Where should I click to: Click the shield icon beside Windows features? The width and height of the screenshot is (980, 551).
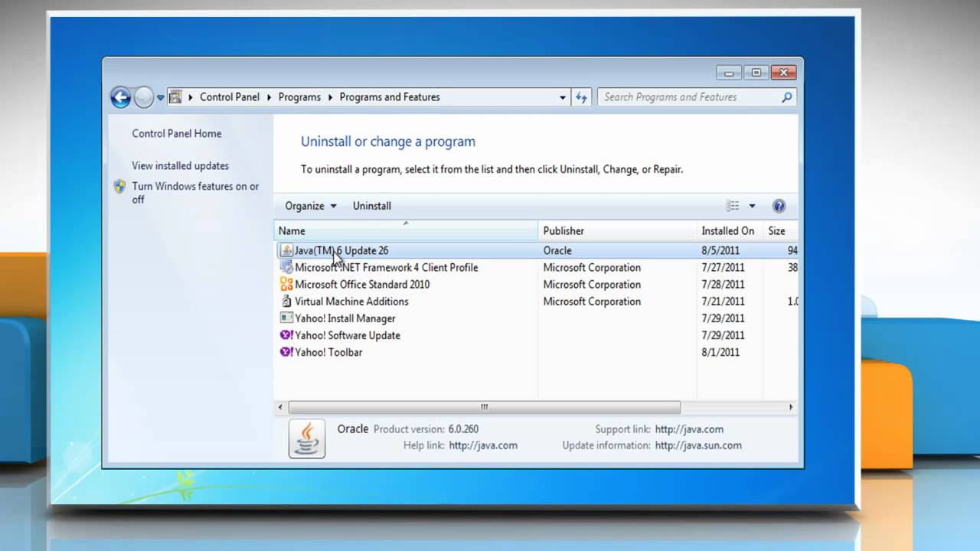point(119,186)
